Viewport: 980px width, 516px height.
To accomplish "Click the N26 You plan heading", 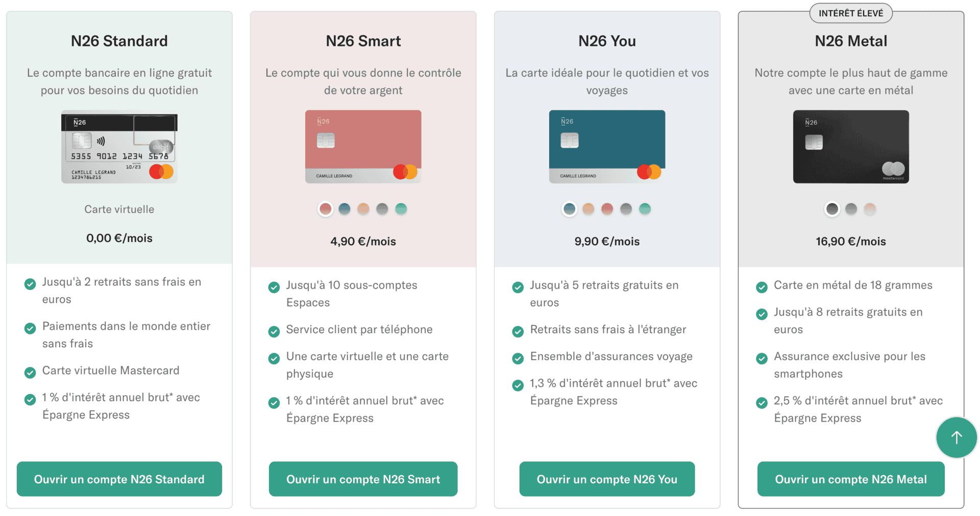I will point(607,41).
